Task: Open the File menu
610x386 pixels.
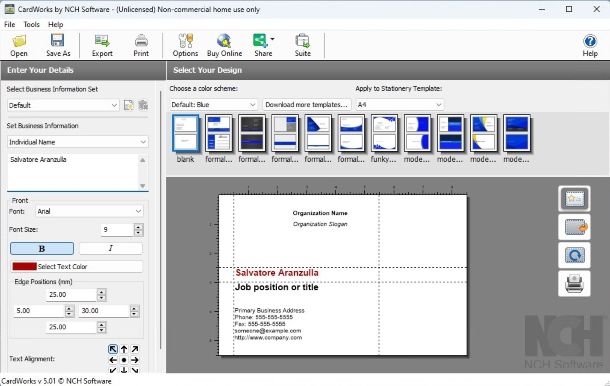Action: click(x=10, y=24)
